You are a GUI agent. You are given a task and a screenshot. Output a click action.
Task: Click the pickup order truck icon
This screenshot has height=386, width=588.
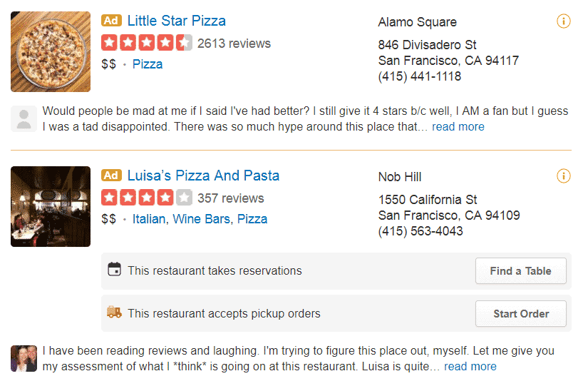click(x=114, y=313)
